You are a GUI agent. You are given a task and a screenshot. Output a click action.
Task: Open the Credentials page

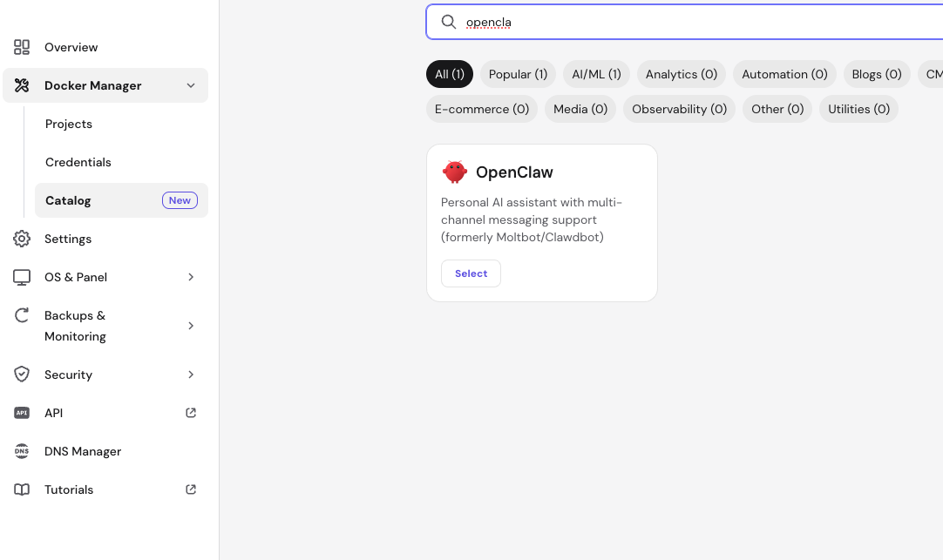(78, 162)
